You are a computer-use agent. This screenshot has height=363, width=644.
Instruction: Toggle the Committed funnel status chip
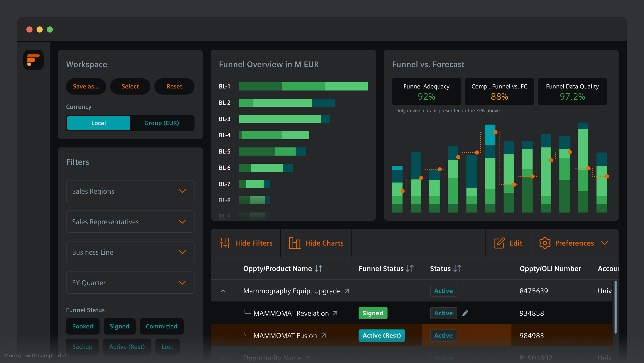coord(162,326)
